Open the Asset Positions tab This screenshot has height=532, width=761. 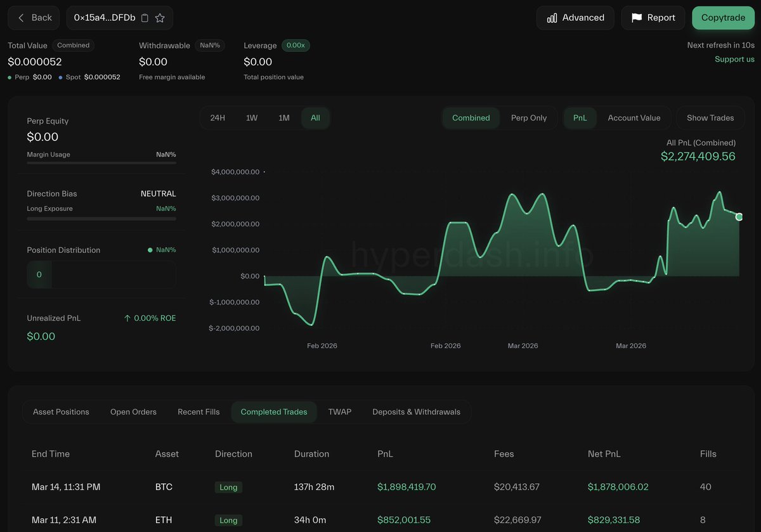[61, 412]
